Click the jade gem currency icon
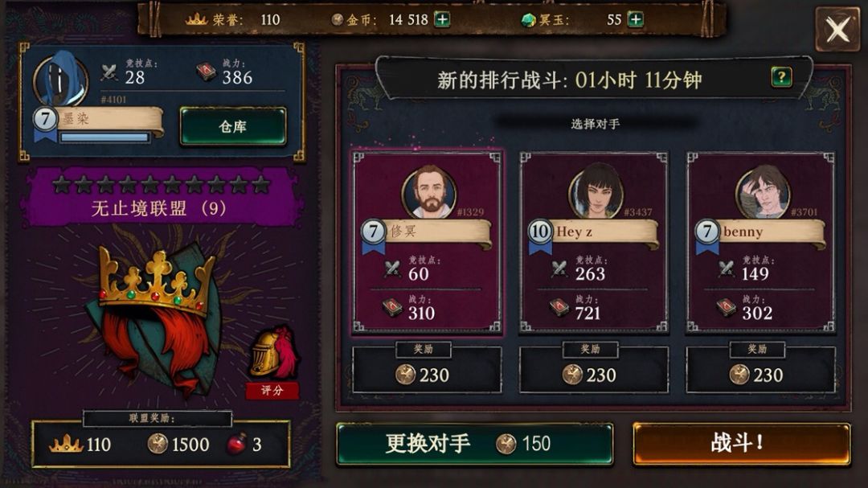The width and height of the screenshot is (868, 488). [x=529, y=20]
